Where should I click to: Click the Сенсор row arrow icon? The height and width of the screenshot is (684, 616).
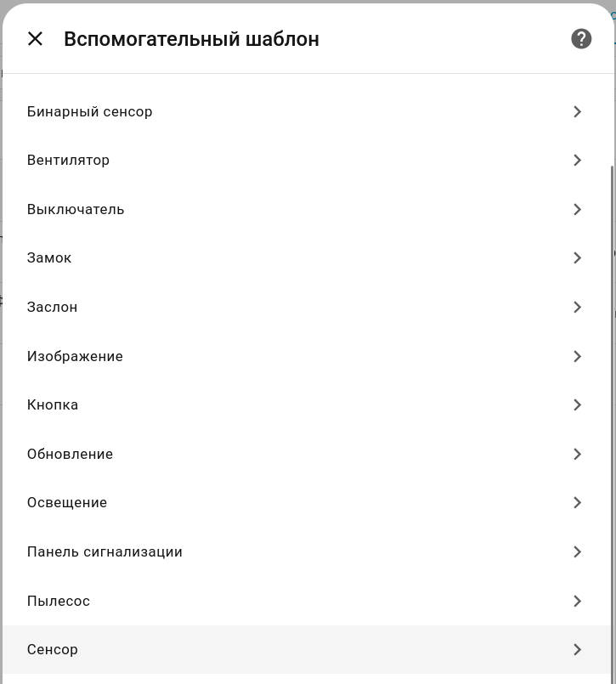click(577, 650)
